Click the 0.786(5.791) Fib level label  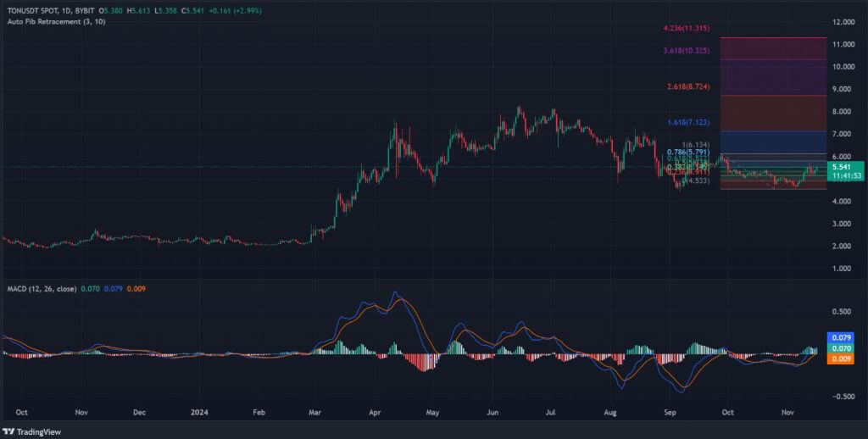click(688, 151)
